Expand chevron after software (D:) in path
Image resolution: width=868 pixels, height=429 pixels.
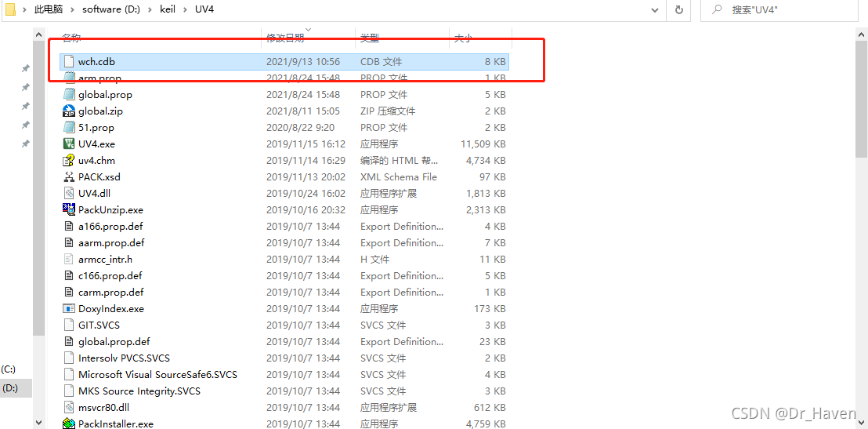pyautogui.click(x=150, y=9)
